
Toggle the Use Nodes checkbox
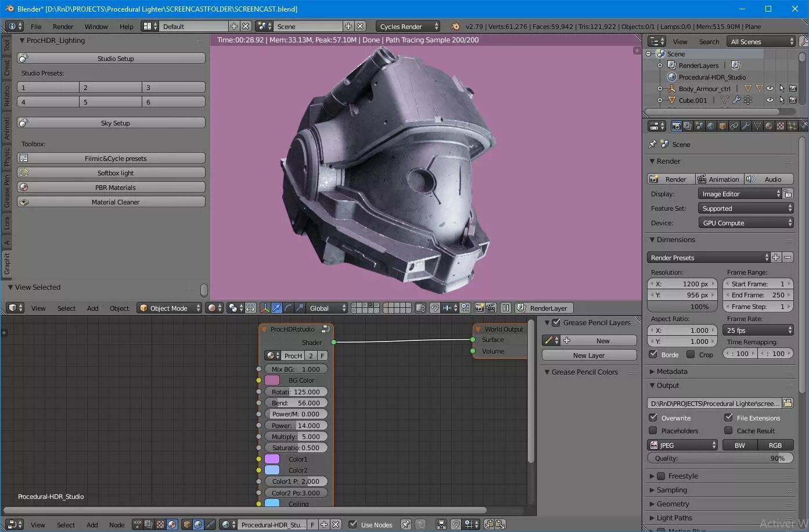(x=353, y=524)
